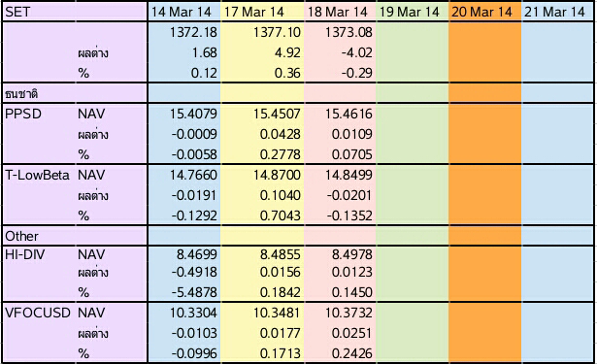Click SET value 1372.18 cell
597x364 pixels.
184,32
